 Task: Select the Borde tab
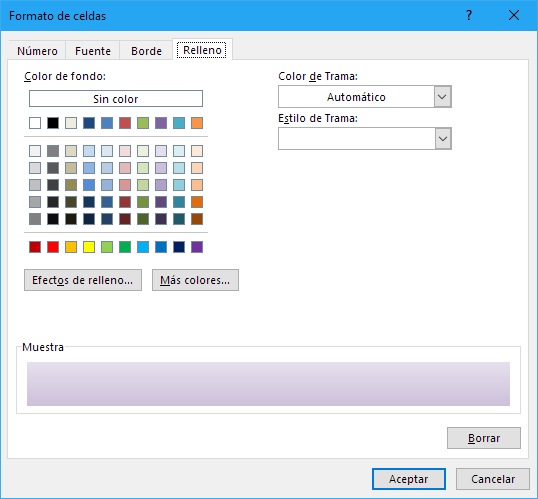tap(146, 51)
